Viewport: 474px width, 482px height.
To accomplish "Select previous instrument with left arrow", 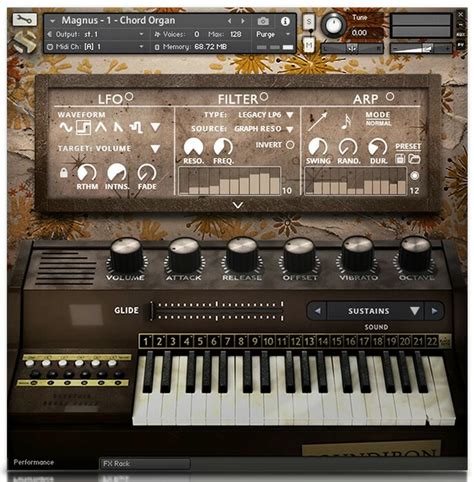I will [229, 21].
